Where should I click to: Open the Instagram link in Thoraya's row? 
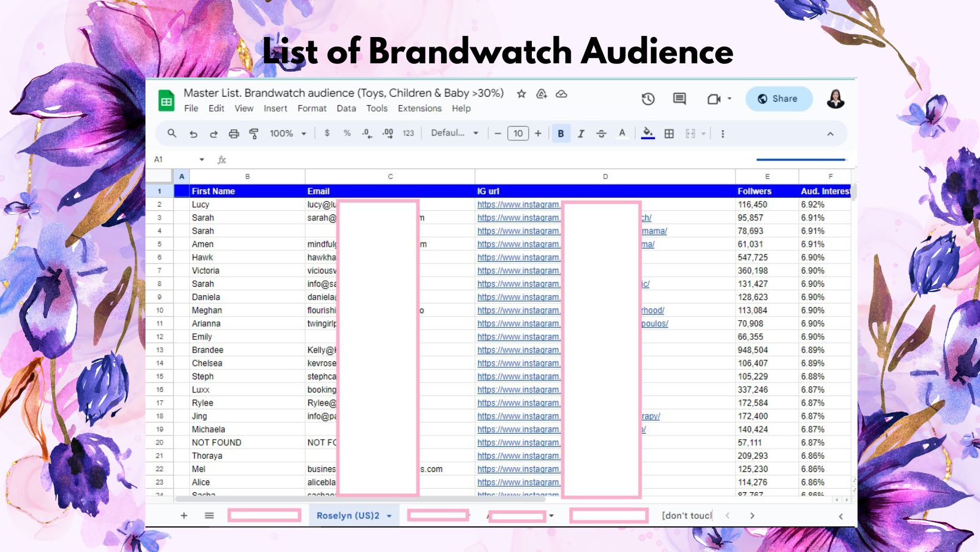519,456
